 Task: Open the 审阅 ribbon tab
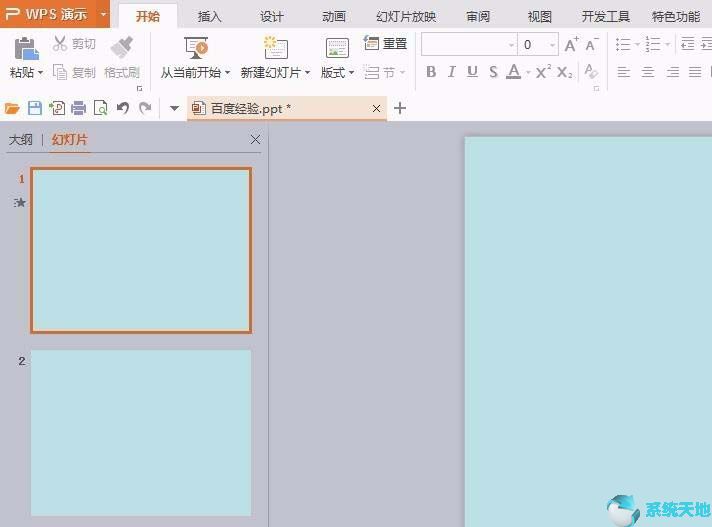478,17
